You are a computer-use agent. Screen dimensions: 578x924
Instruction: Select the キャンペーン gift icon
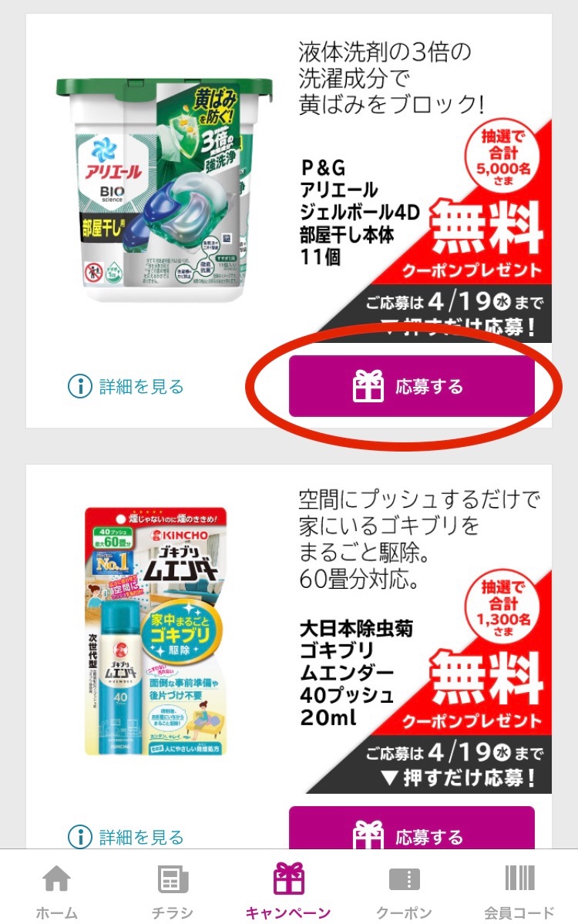pos(289,878)
